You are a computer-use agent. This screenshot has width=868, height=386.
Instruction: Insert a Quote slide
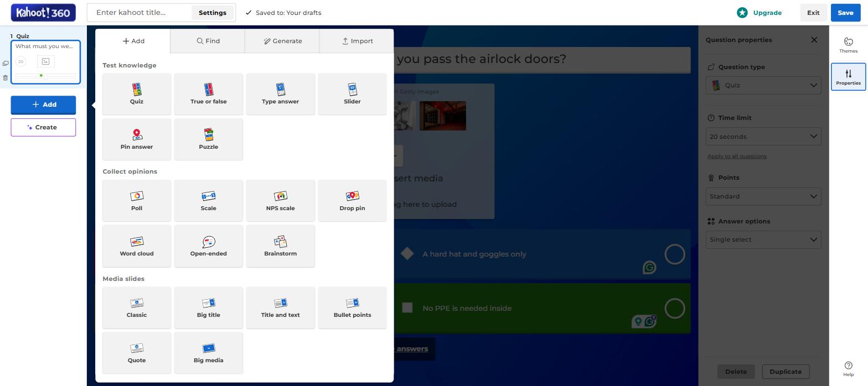tap(137, 353)
